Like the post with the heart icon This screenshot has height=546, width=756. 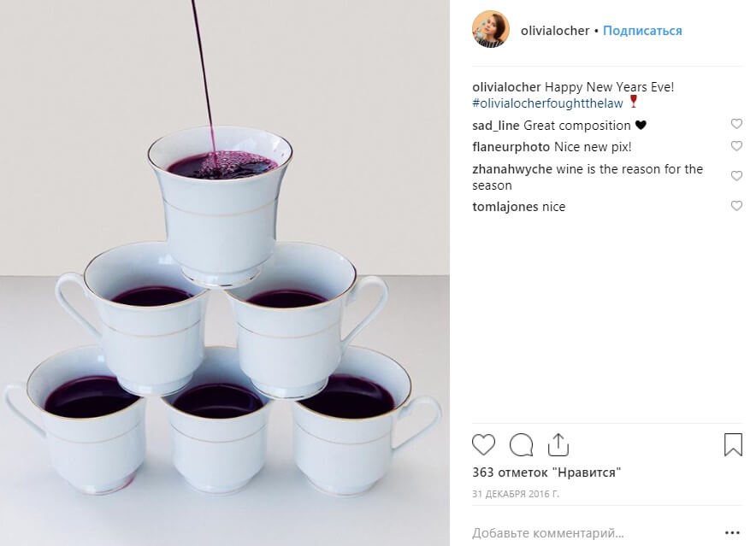484,445
